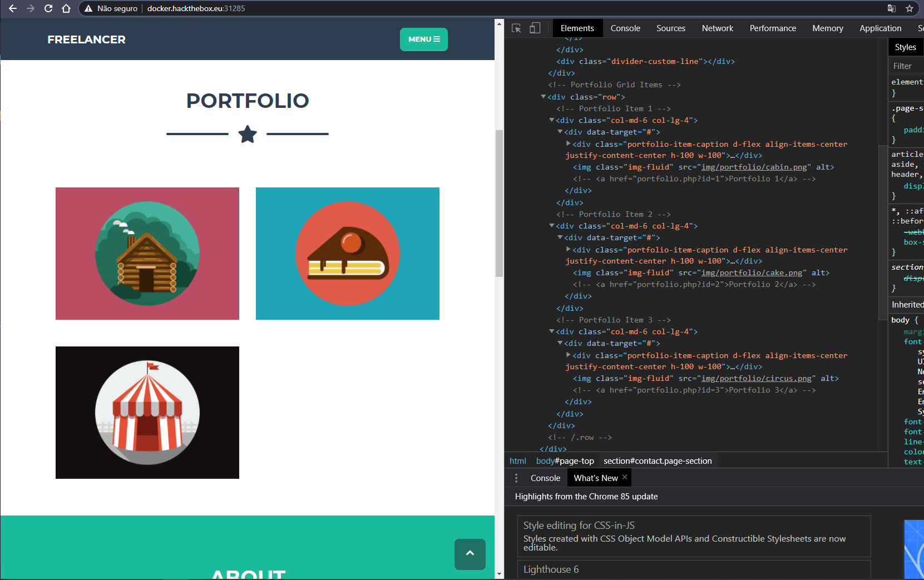Image resolution: width=924 pixels, height=580 pixels.
Task: Activate the inspect element picker icon
Action: coord(516,28)
